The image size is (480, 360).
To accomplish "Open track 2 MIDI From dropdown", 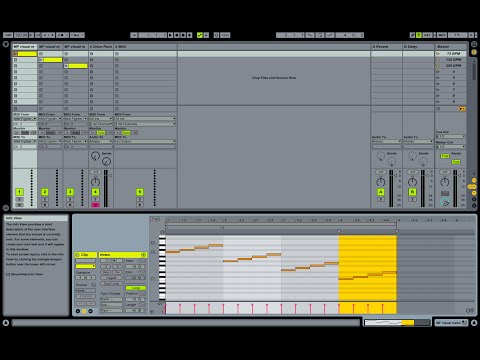I will 50,119.
